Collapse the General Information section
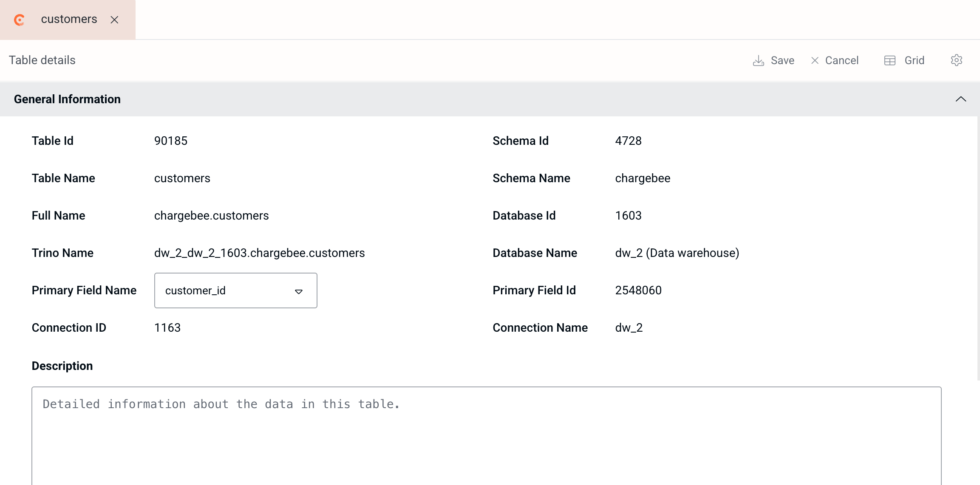Screen dimensions: 980x485 [x=961, y=99]
